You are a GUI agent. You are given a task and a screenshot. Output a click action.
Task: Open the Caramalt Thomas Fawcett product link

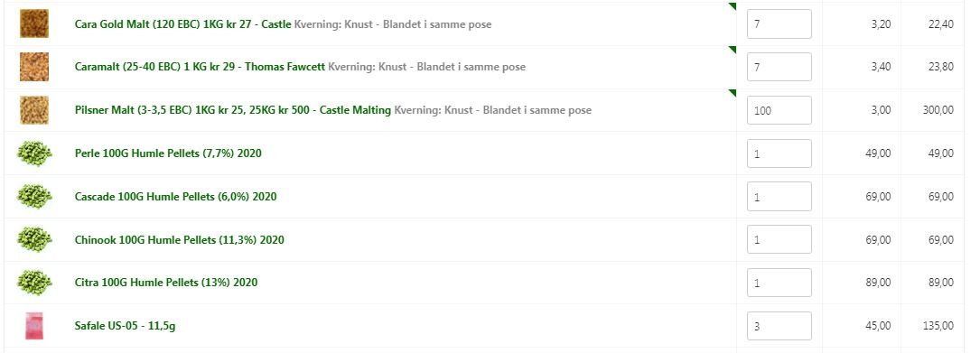[x=200, y=67]
